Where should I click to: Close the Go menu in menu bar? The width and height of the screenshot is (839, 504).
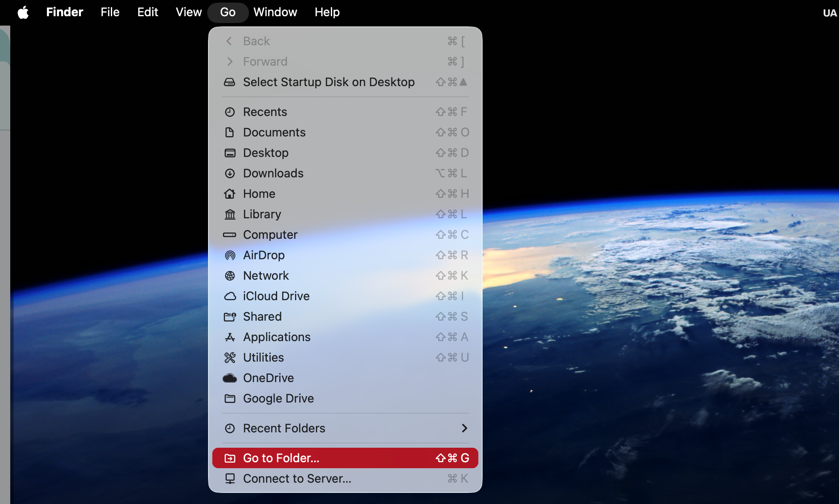[x=228, y=12]
